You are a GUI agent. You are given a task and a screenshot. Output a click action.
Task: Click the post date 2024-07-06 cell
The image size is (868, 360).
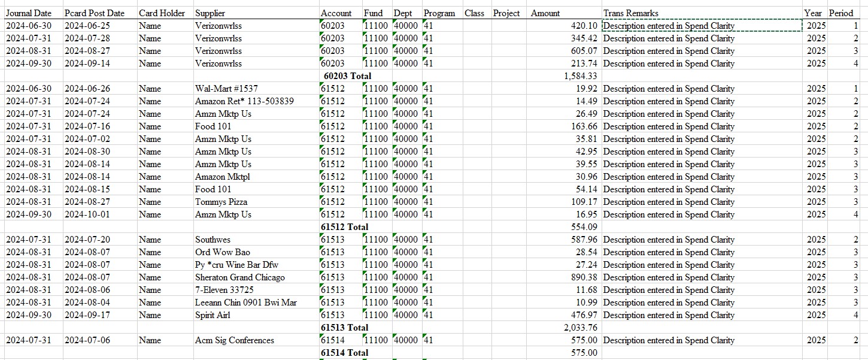100,340
